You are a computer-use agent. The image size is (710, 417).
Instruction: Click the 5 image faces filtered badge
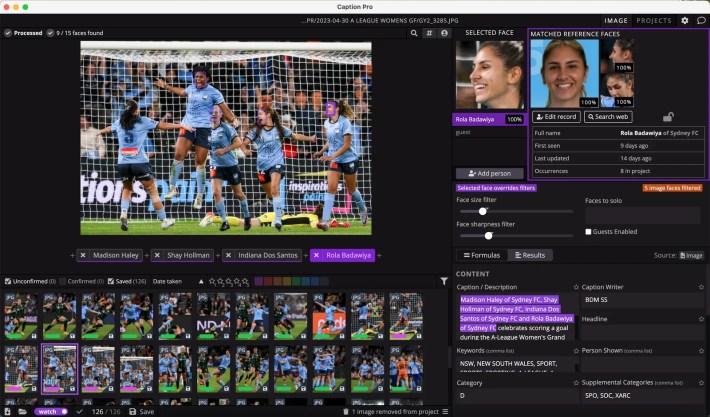pos(672,188)
